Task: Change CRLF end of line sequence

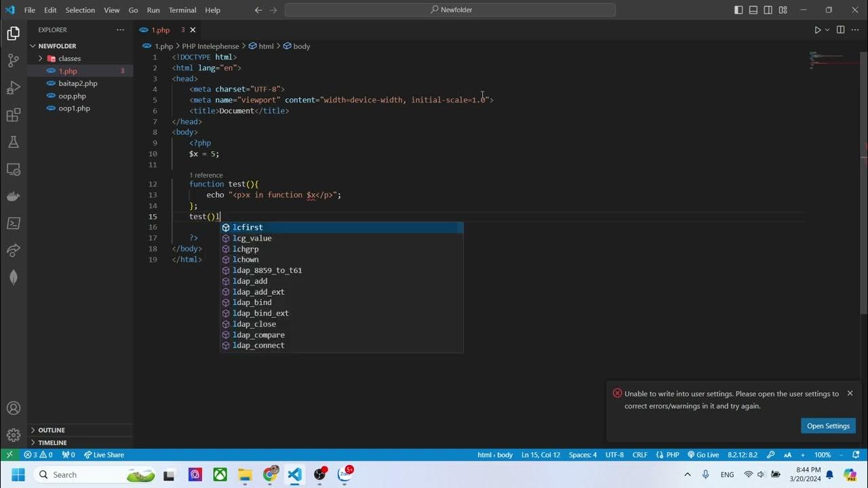Action: pos(639,455)
